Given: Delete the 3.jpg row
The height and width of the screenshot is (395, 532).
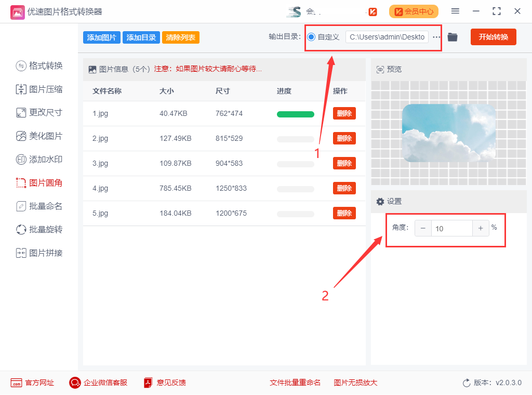Looking at the screenshot, I should pos(344,163).
